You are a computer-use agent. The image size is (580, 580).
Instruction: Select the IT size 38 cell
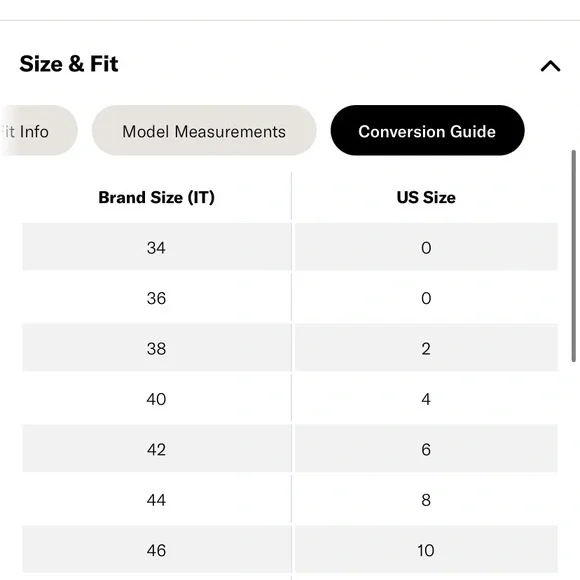157,348
